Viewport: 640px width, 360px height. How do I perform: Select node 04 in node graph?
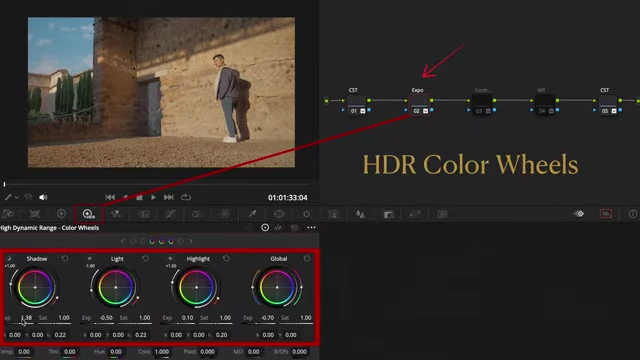(x=545, y=105)
